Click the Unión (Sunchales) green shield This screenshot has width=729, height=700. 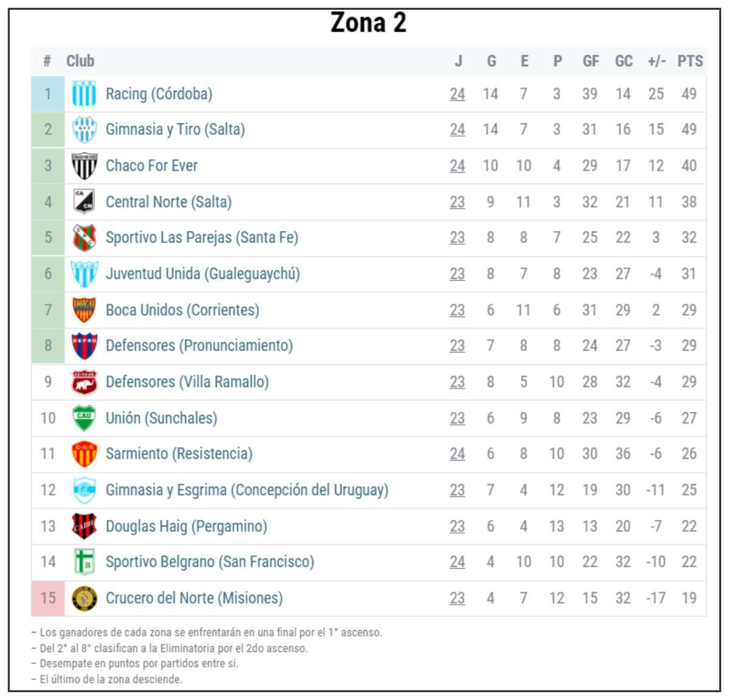pos(84,418)
